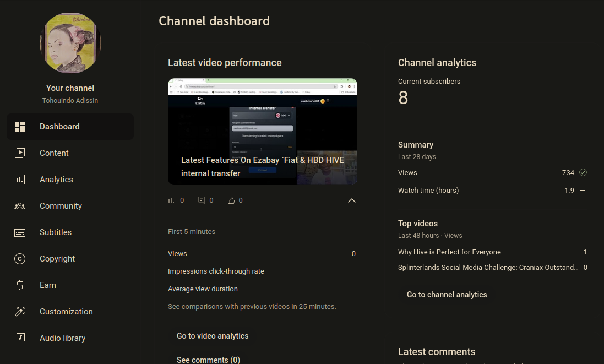This screenshot has width=604, height=364.
Task: Click the Average view duration label
Action: click(x=203, y=289)
